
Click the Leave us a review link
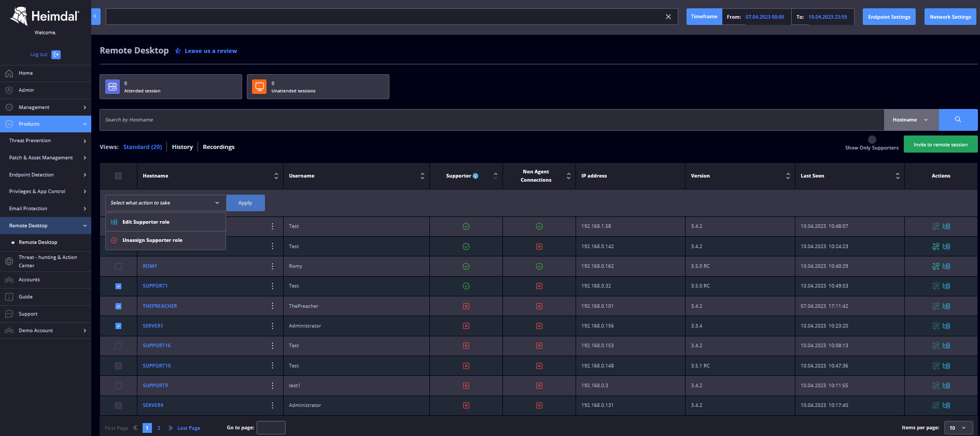[211, 51]
